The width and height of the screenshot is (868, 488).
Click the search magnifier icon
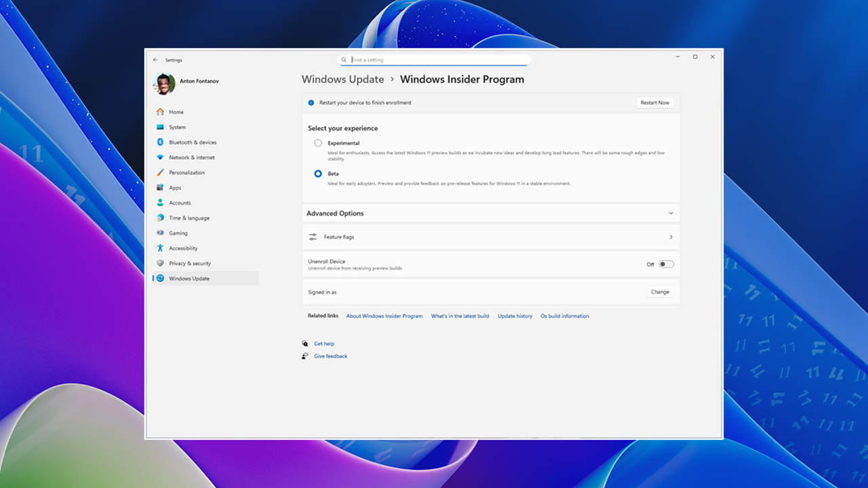tap(344, 60)
